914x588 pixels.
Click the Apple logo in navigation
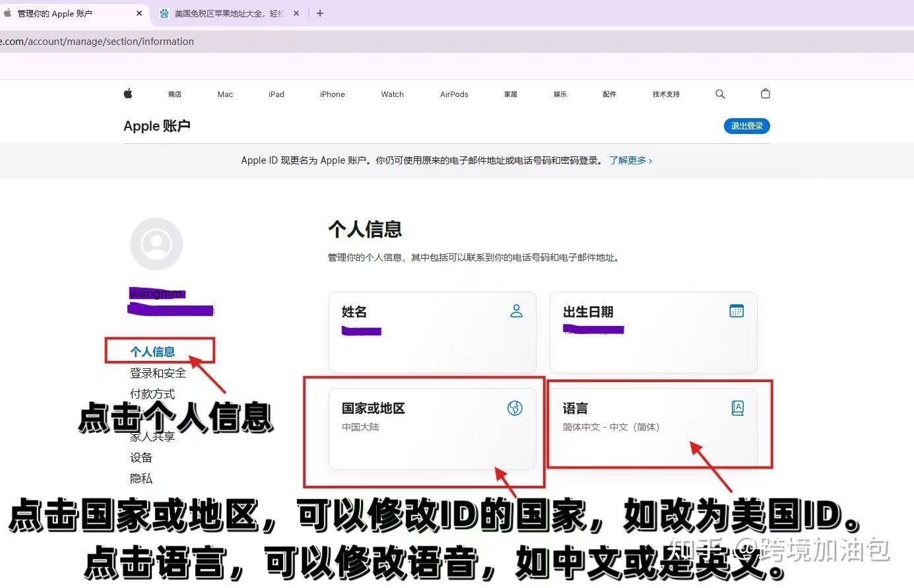point(127,94)
